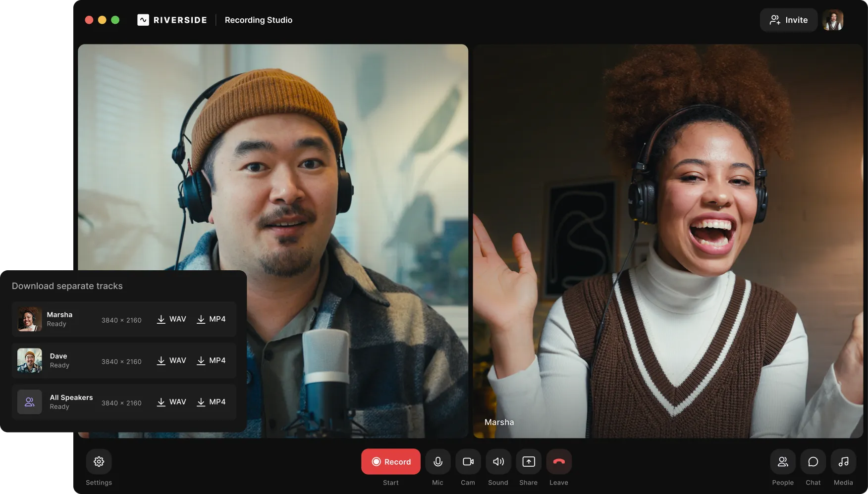Open the Chat panel

[813, 461]
